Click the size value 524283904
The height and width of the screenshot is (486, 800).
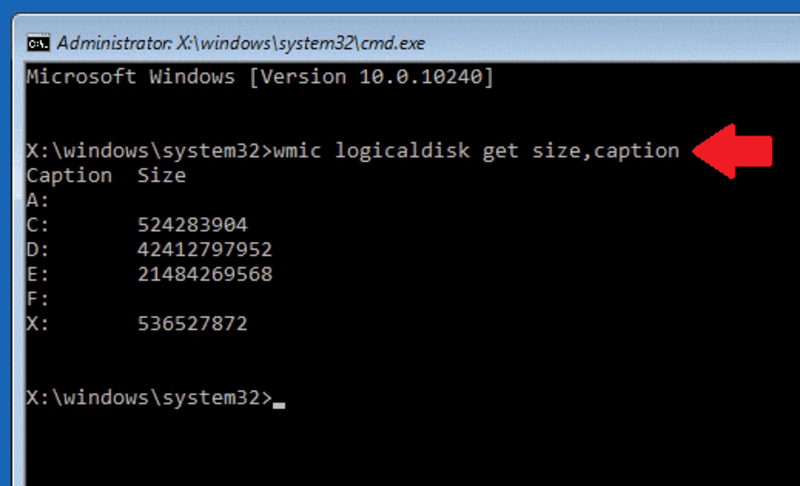point(192,225)
